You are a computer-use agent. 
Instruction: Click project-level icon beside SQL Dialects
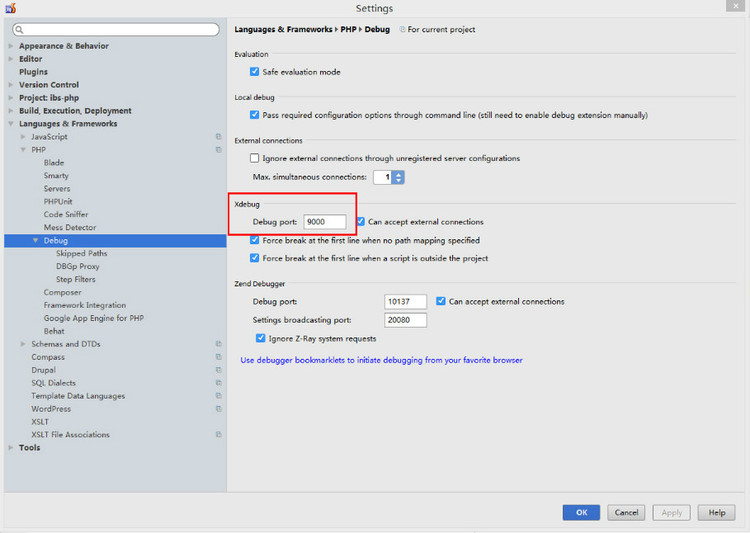218,383
